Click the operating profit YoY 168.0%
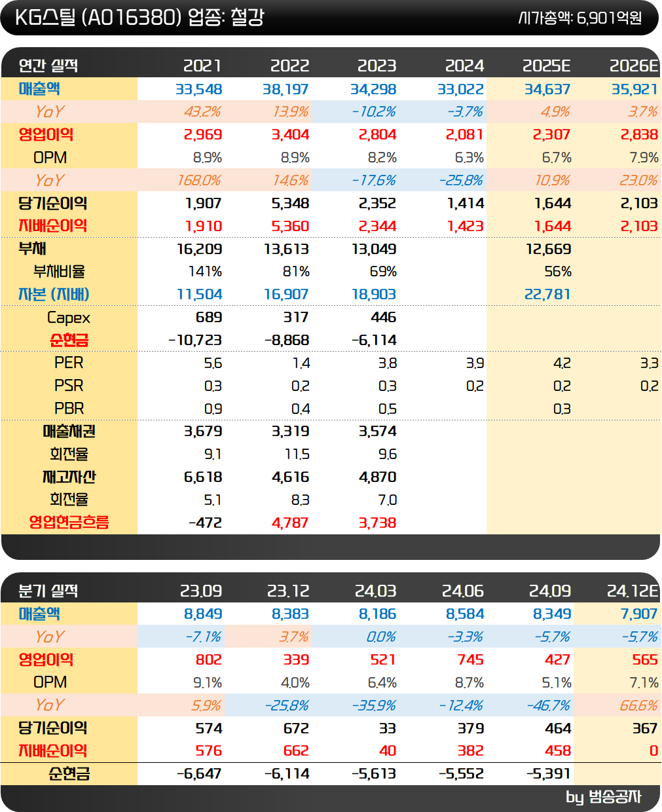The height and width of the screenshot is (812, 662). (200, 180)
